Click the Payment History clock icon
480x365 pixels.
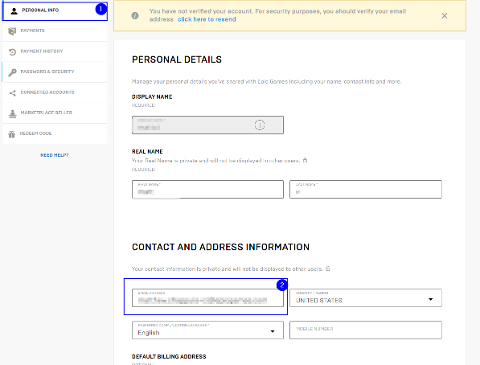tap(12, 52)
